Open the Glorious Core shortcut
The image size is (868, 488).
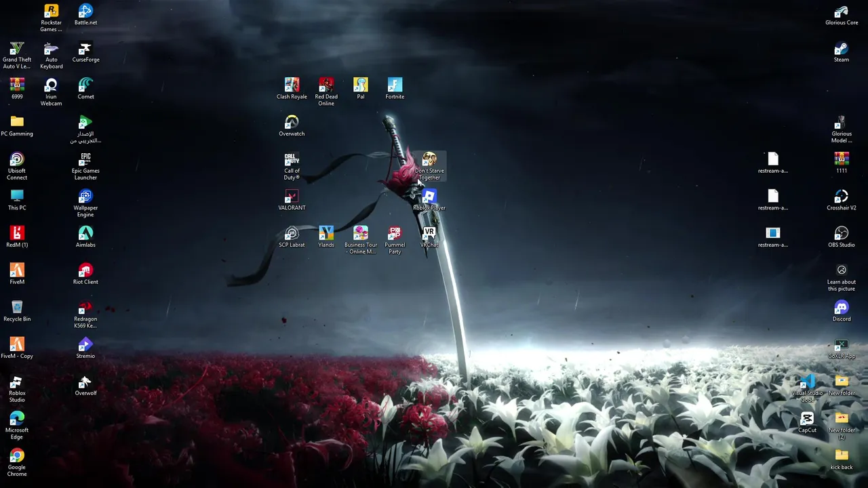pyautogui.click(x=842, y=14)
